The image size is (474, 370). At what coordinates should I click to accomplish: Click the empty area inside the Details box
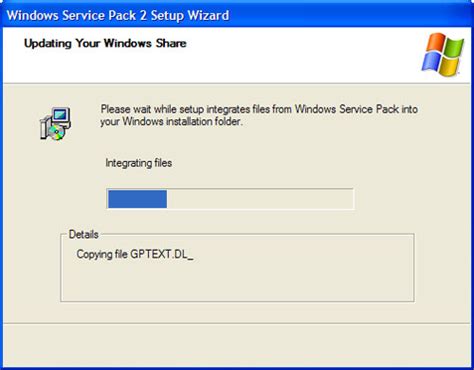(x=237, y=282)
